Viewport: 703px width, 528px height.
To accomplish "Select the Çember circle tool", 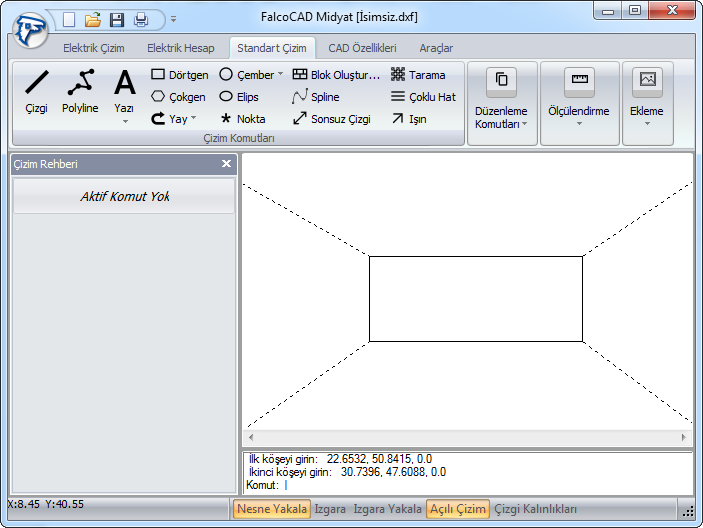I will click(x=247, y=75).
